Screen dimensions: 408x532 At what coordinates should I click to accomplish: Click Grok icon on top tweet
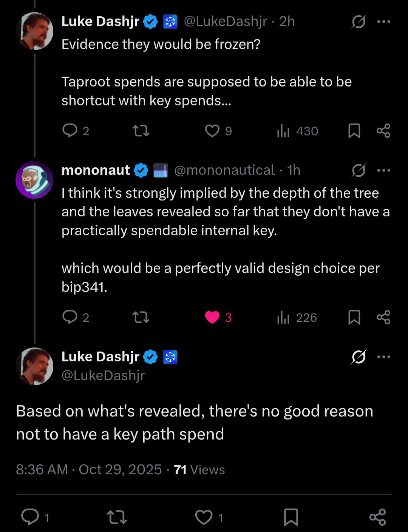pyautogui.click(x=358, y=22)
